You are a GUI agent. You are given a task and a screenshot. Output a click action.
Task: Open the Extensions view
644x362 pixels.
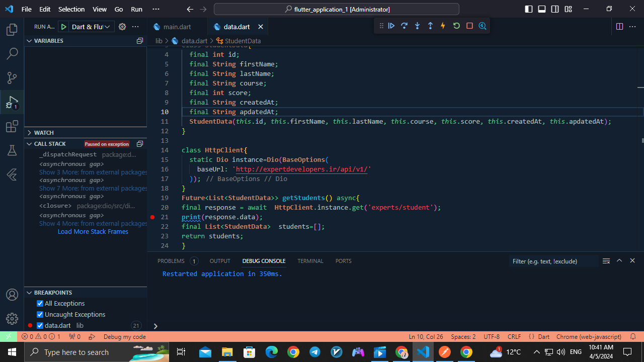pyautogui.click(x=12, y=126)
